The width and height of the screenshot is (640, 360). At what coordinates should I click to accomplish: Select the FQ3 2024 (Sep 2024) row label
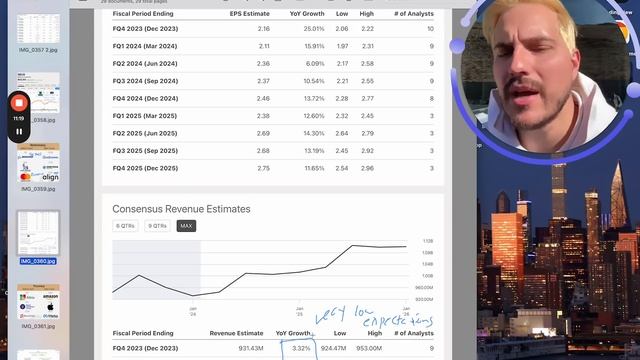tap(145, 81)
